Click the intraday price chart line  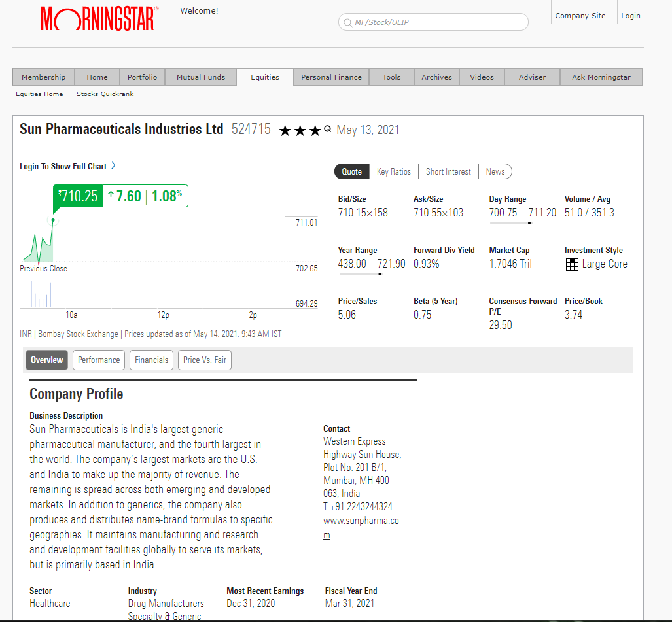click(39, 243)
